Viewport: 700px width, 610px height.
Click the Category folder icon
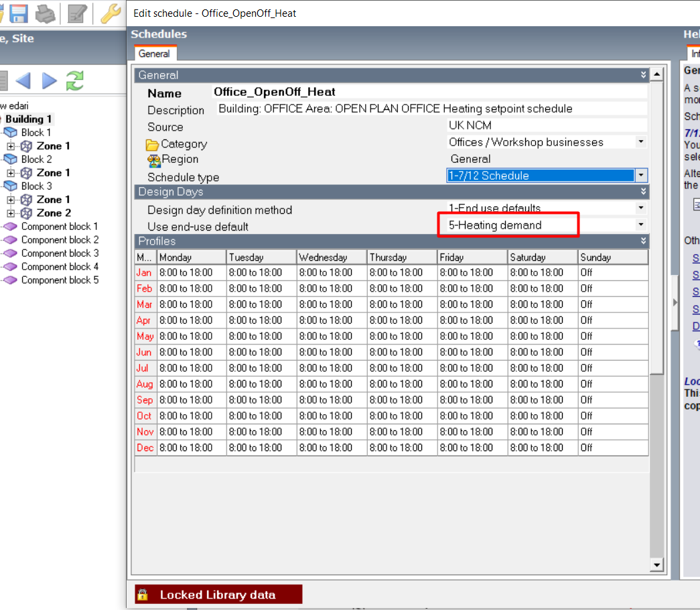[x=152, y=145]
